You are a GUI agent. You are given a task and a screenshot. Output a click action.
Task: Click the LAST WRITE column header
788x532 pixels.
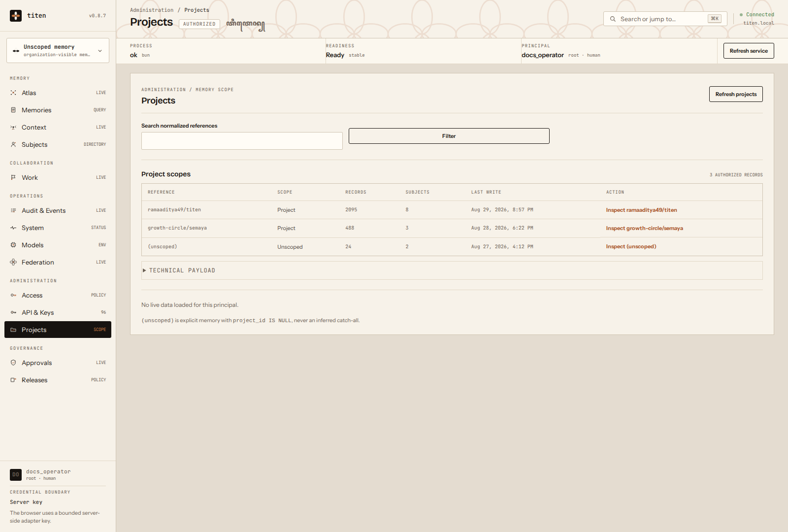tap(486, 192)
